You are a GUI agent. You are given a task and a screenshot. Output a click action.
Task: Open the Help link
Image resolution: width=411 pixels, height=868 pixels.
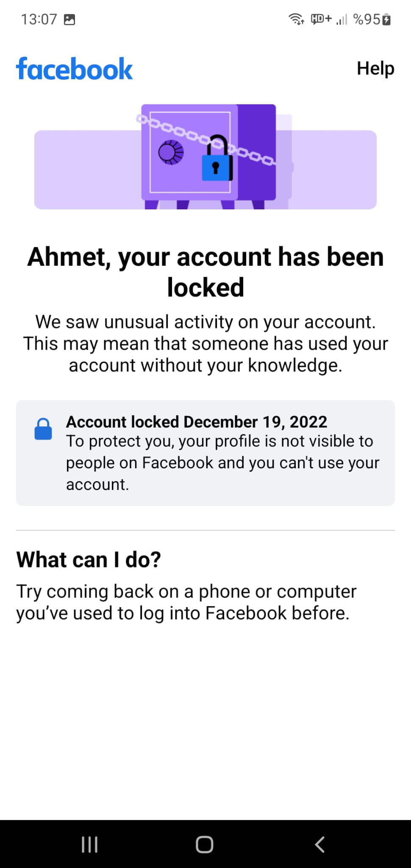[375, 68]
